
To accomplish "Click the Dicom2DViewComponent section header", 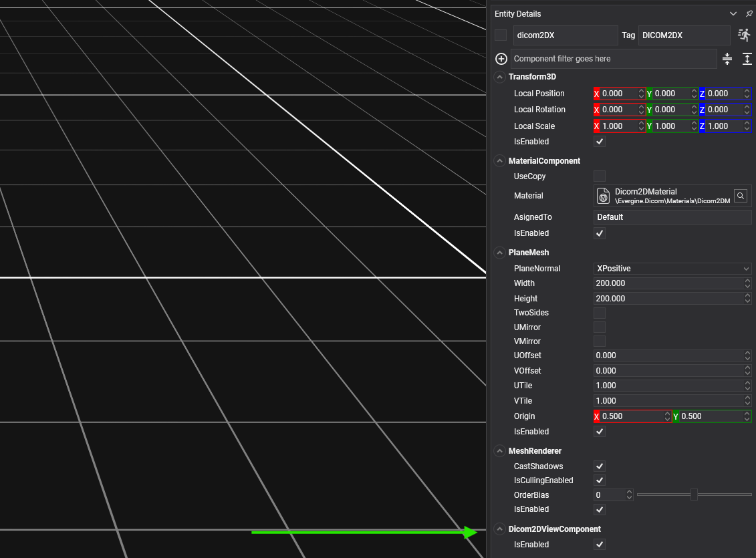I will 554,529.
